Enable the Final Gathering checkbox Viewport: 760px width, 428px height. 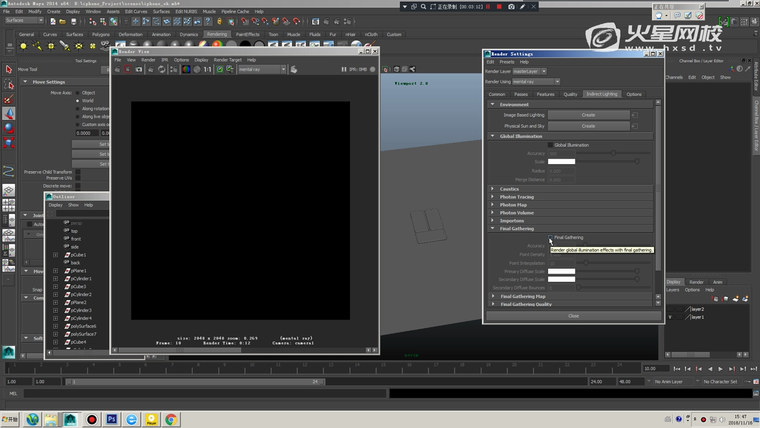pyautogui.click(x=549, y=238)
